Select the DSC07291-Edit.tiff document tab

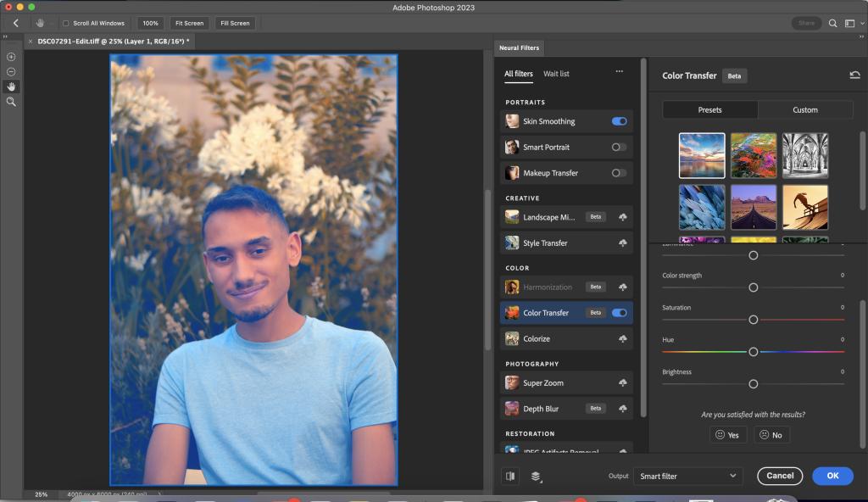pyautogui.click(x=114, y=41)
